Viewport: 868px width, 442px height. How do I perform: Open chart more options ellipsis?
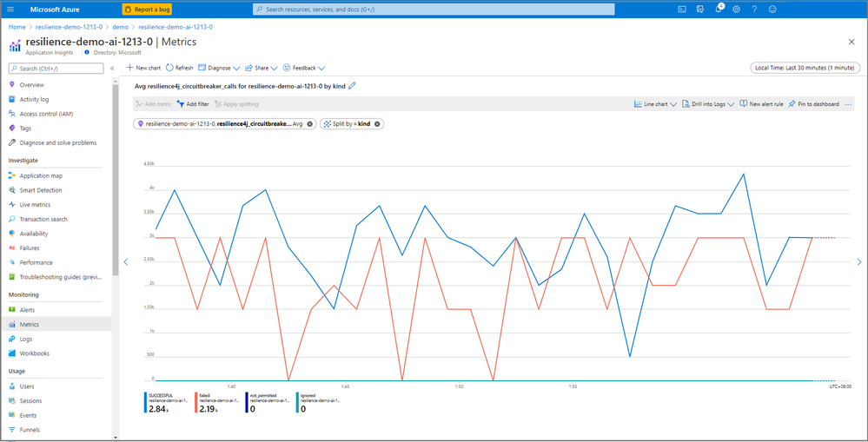pos(849,104)
